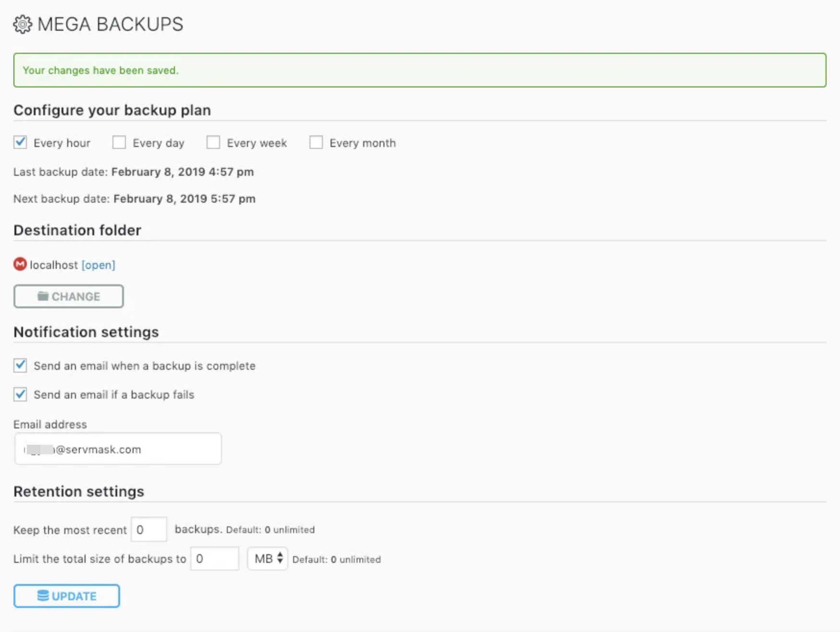Click the folder icon on Change button
The height and width of the screenshot is (632, 840).
[x=43, y=296]
